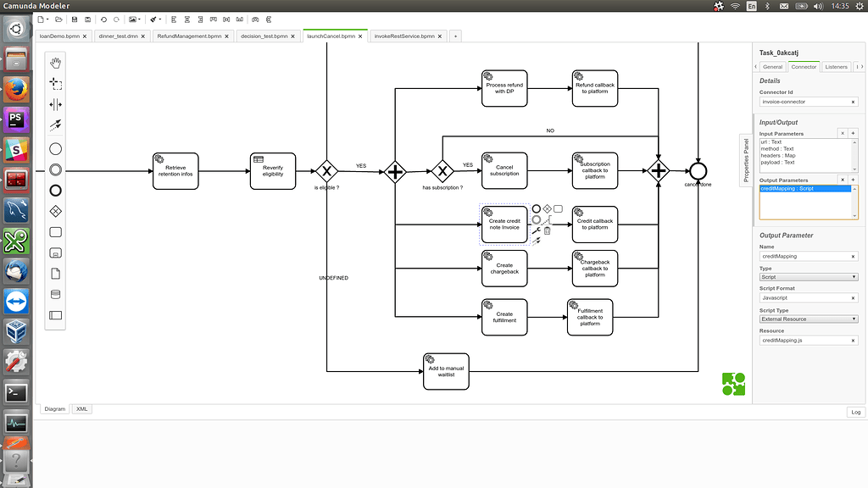Activate the global connect tool
Screen dimensions: 868x488
point(55,125)
